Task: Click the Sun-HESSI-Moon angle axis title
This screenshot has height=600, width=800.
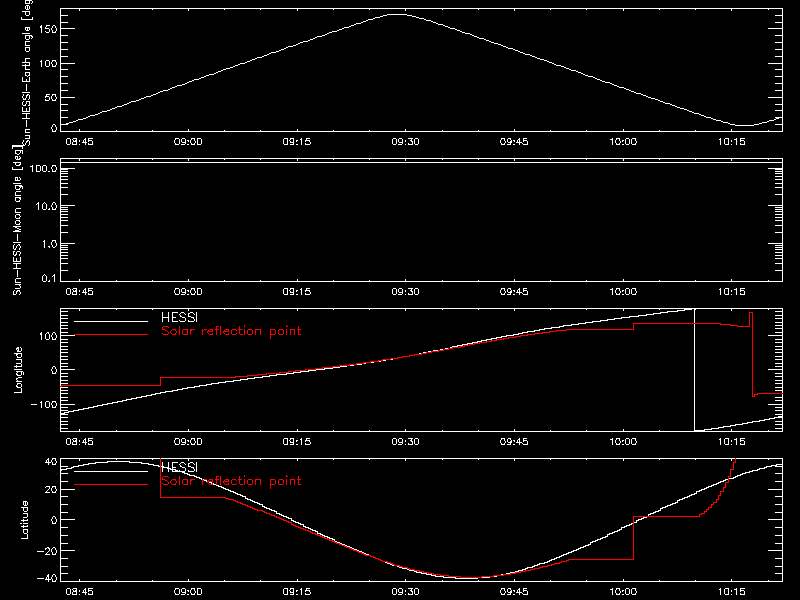Action: 17,220
